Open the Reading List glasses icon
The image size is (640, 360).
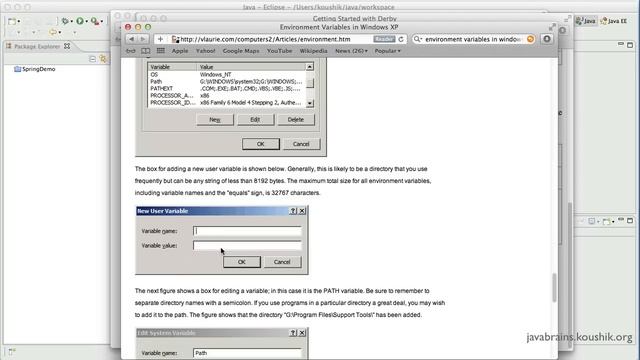point(131,51)
